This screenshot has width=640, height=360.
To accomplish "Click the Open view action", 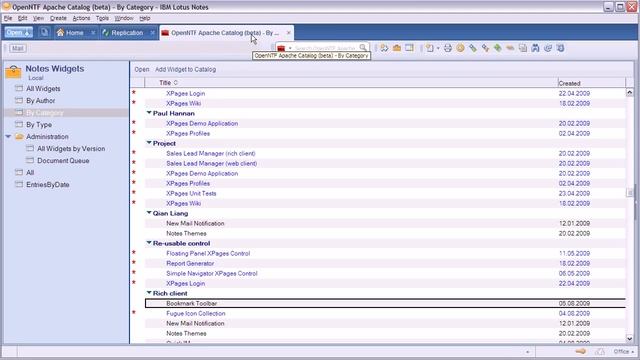I will [x=142, y=69].
